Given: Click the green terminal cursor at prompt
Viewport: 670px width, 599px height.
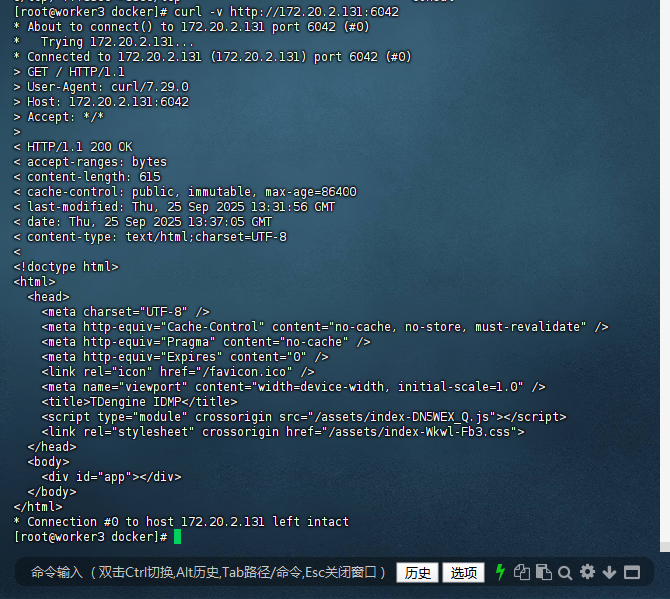Looking at the screenshot, I should click(x=178, y=537).
